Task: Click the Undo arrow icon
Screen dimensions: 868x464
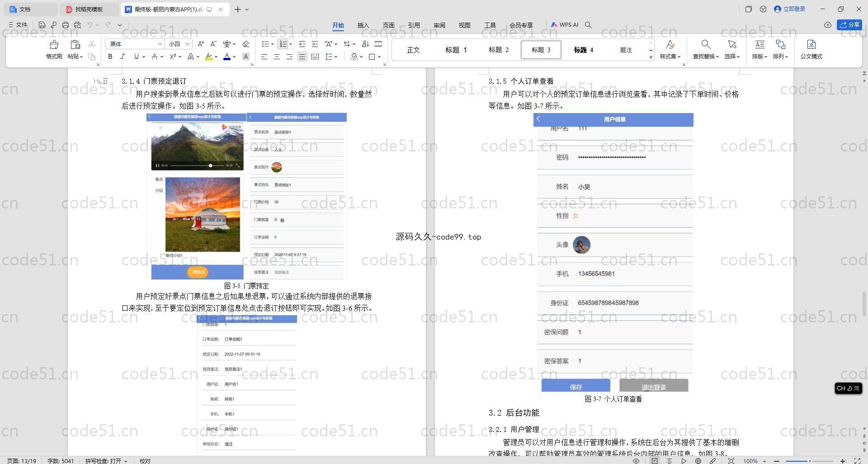Action: (x=90, y=25)
